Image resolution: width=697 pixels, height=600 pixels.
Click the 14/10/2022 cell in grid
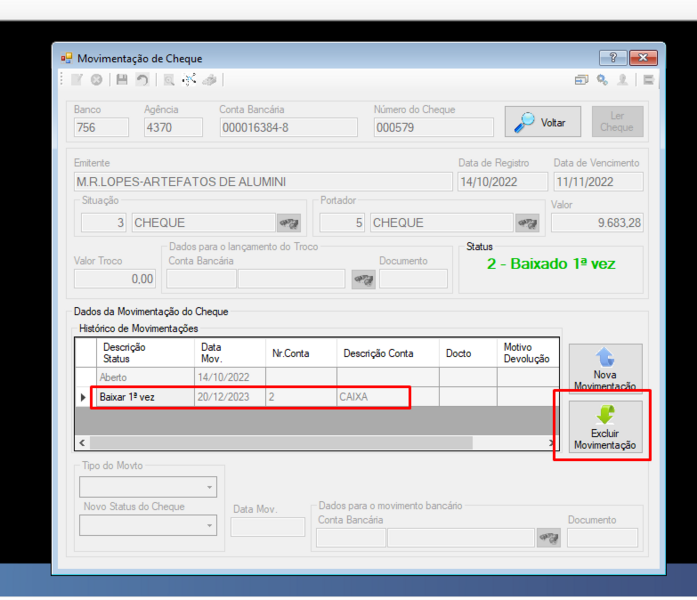click(x=230, y=377)
